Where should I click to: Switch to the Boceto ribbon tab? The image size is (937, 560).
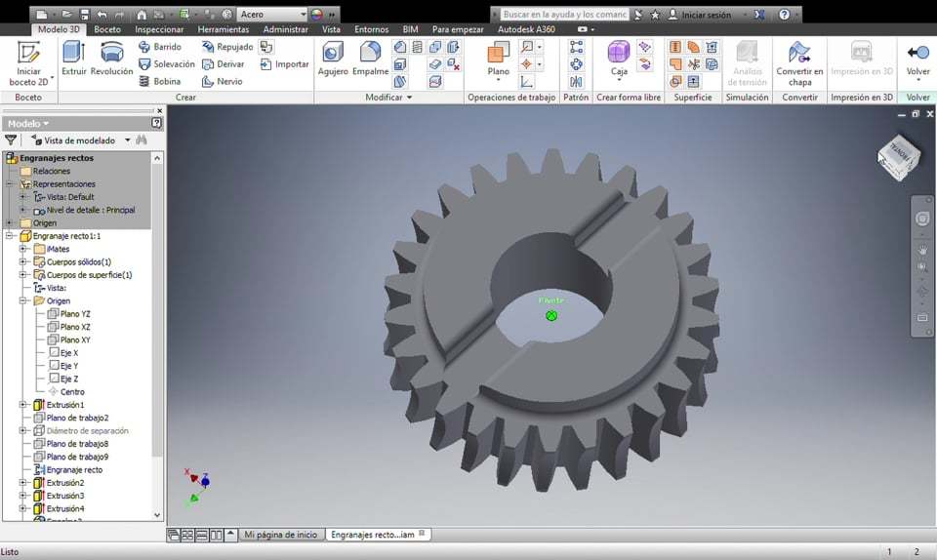pyautogui.click(x=107, y=29)
